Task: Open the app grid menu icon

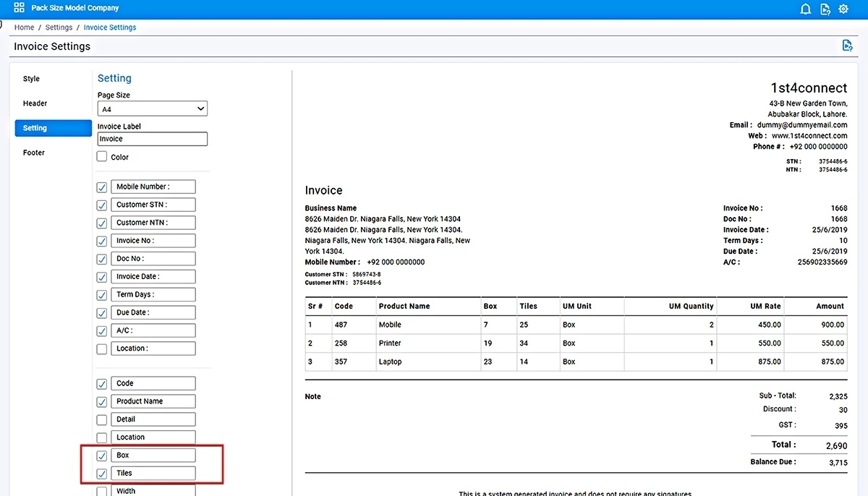Action: (19, 8)
